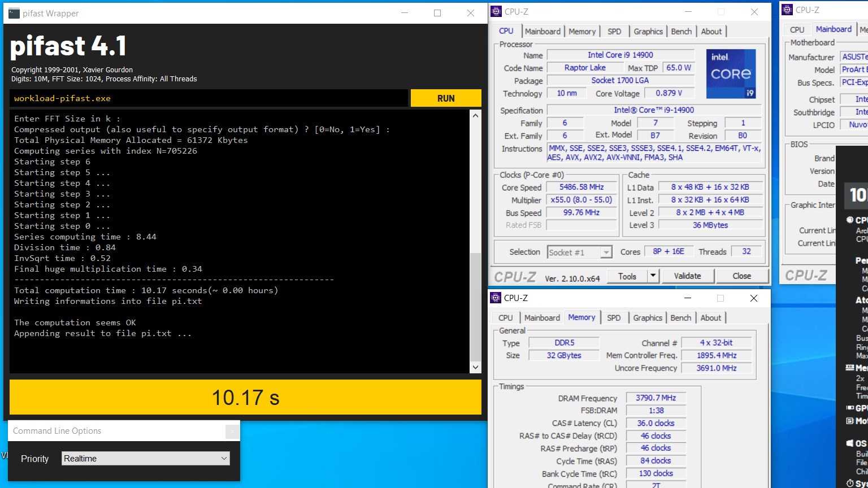Select Mainboard tab in right CPU-Z window
Viewport: 868px width, 488px height.
click(834, 29)
